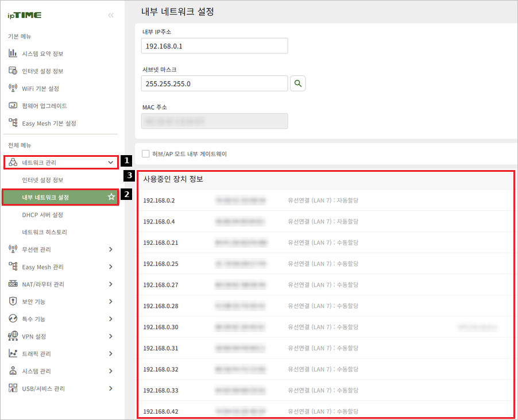Click the network management nodes icon
The height and width of the screenshot is (420, 518).
[13, 162]
